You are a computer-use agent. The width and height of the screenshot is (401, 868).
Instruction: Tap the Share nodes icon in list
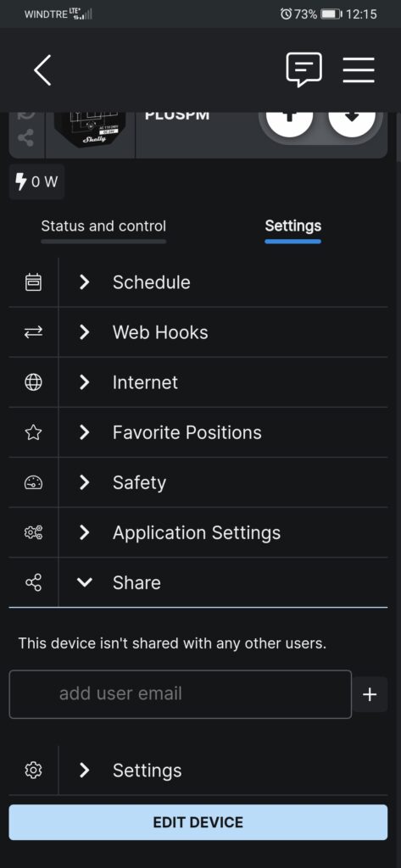tap(33, 582)
